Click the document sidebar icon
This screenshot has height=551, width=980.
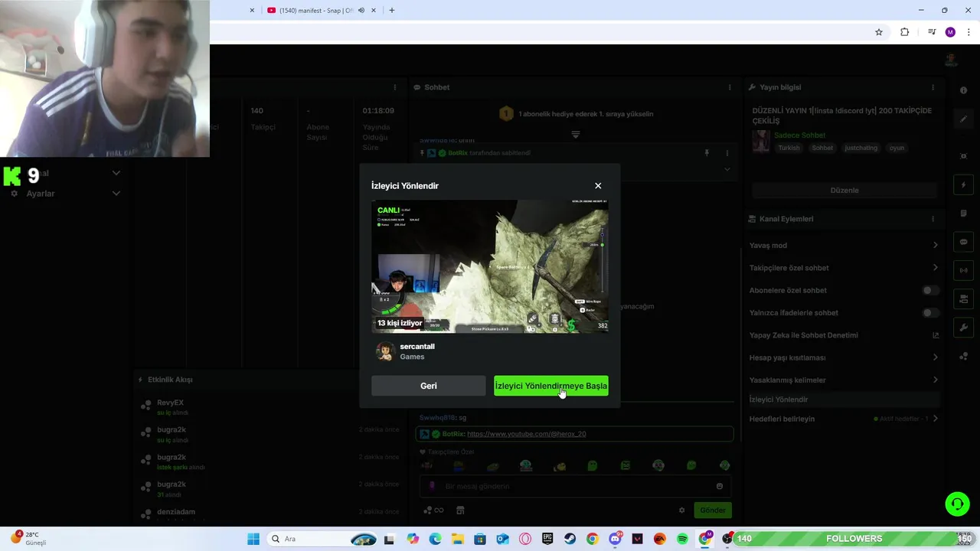click(963, 214)
